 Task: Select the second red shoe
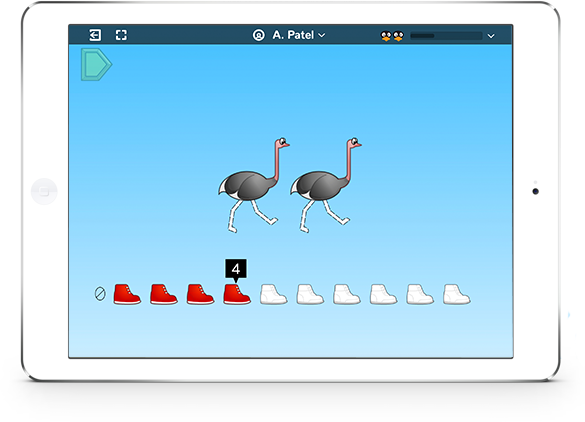tap(163, 294)
